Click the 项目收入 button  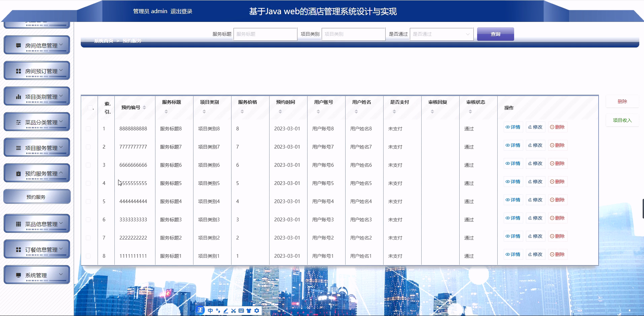coord(622,120)
